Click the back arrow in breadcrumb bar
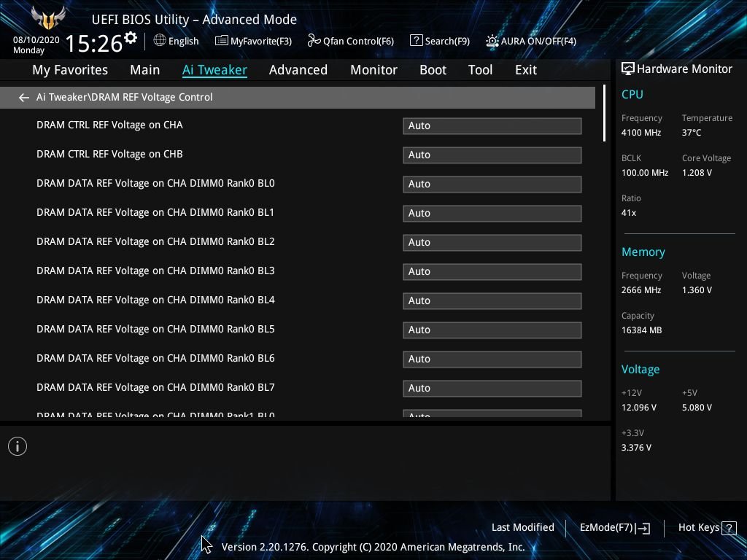This screenshot has height=560, width=747. tap(24, 98)
